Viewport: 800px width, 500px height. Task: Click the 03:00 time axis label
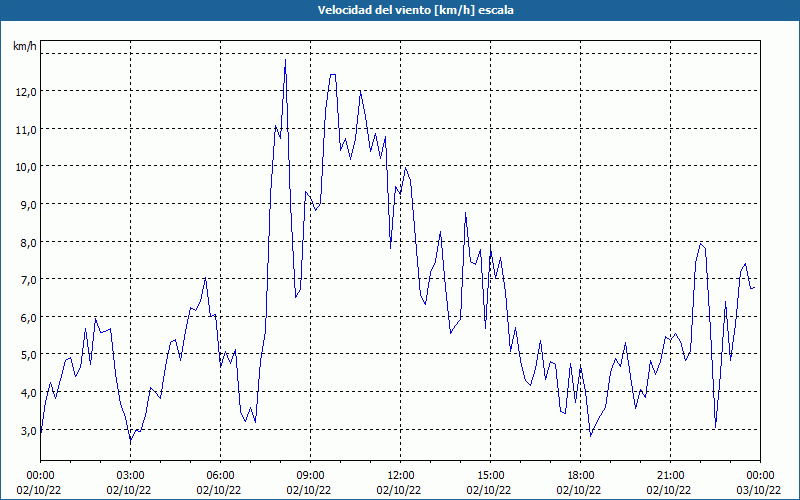point(131,476)
